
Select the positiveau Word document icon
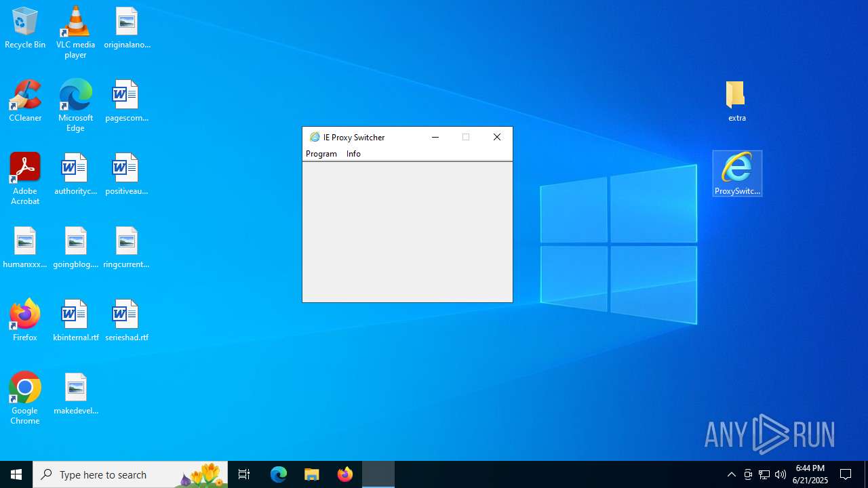[x=127, y=174]
